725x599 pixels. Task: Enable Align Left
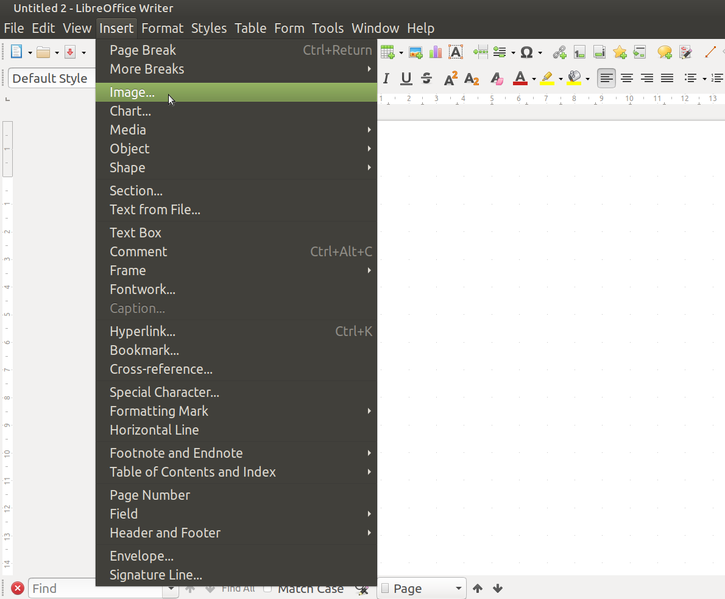pos(606,78)
